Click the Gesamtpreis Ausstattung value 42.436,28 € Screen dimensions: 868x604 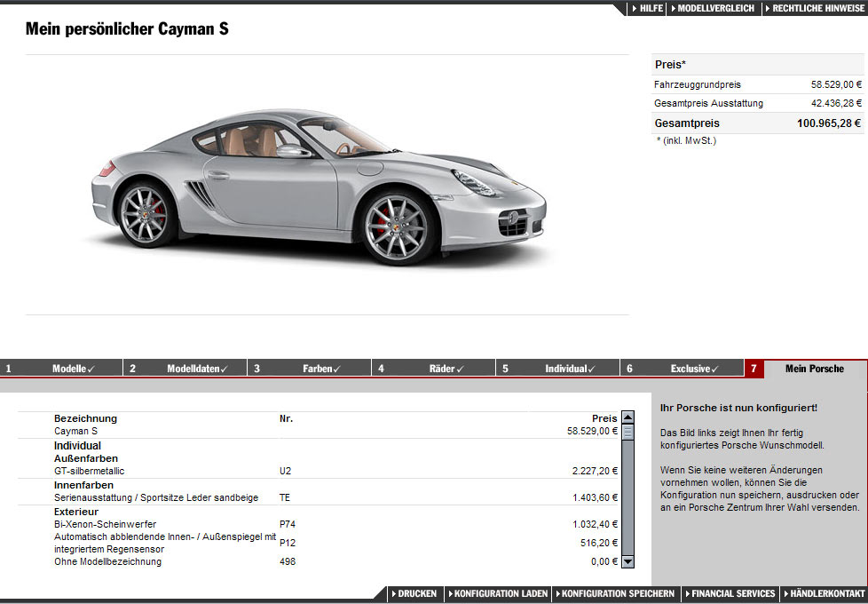click(x=836, y=103)
